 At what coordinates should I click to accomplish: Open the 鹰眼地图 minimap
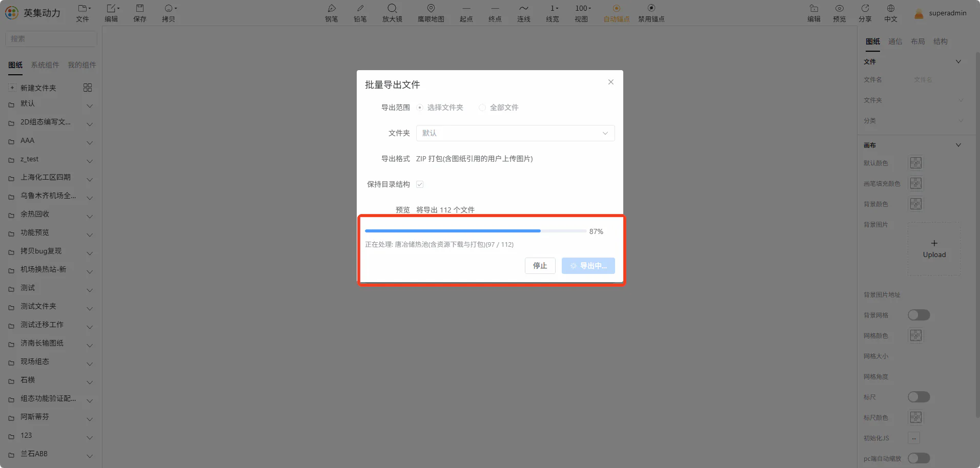click(x=431, y=13)
